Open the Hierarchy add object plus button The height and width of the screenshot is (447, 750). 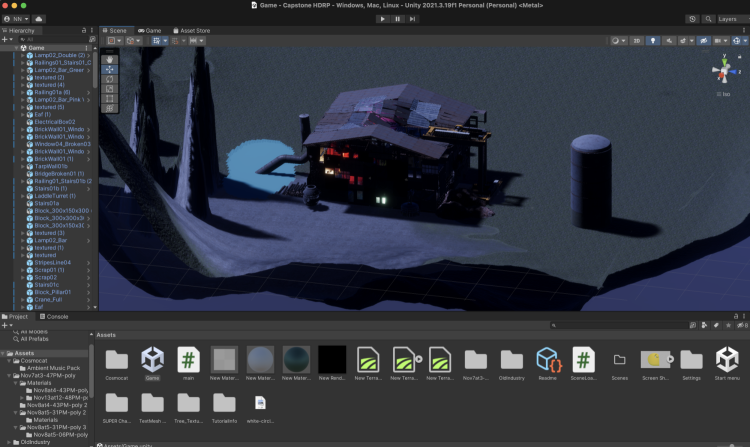click(5, 39)
